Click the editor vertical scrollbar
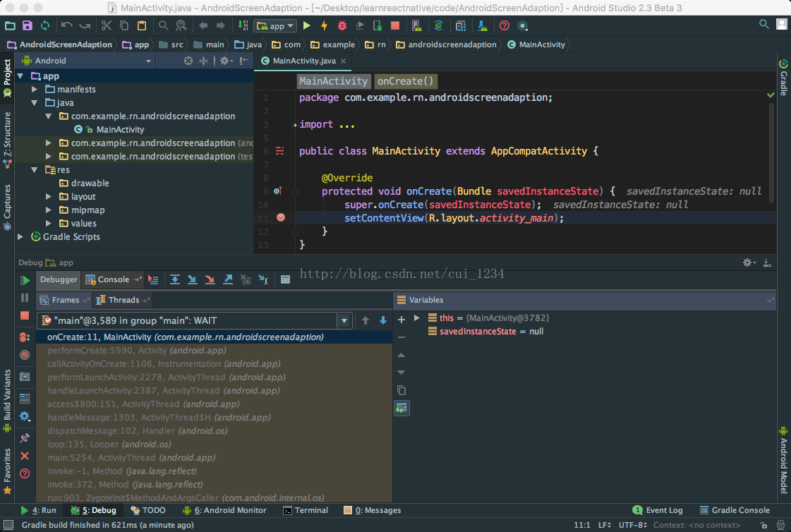Screen dimensions: 791x532 pos(771,154)
